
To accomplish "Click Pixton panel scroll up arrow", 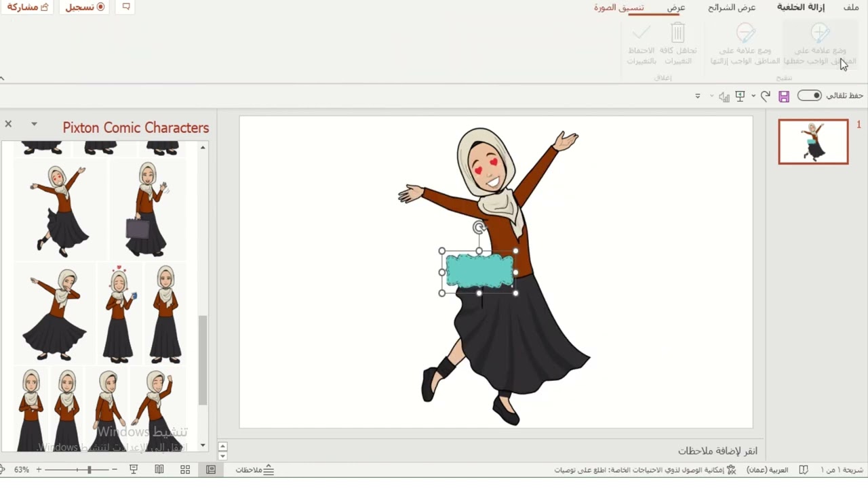I will (203, 147).
